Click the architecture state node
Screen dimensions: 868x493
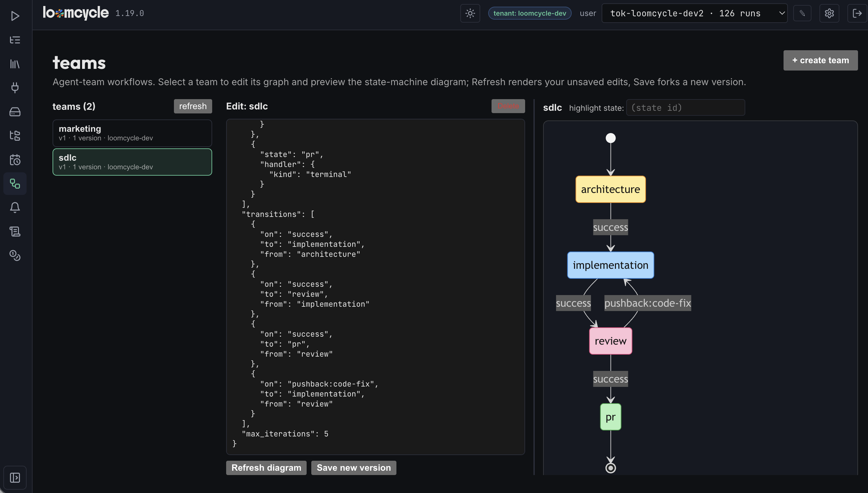point(611,189)
